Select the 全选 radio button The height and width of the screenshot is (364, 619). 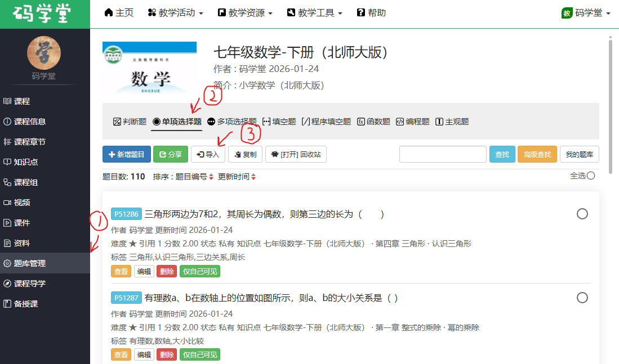(591, 176)
